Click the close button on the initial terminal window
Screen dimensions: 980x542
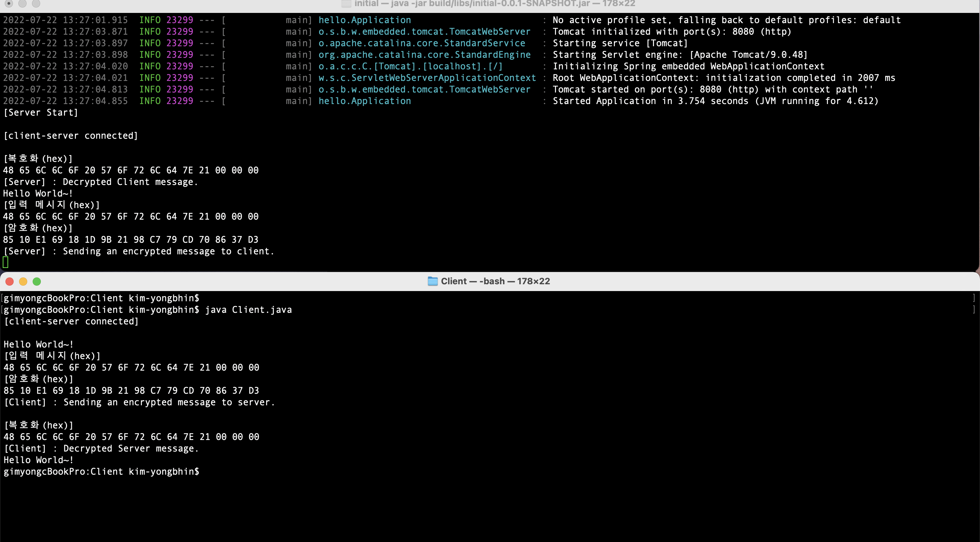[x=9, y=4]
